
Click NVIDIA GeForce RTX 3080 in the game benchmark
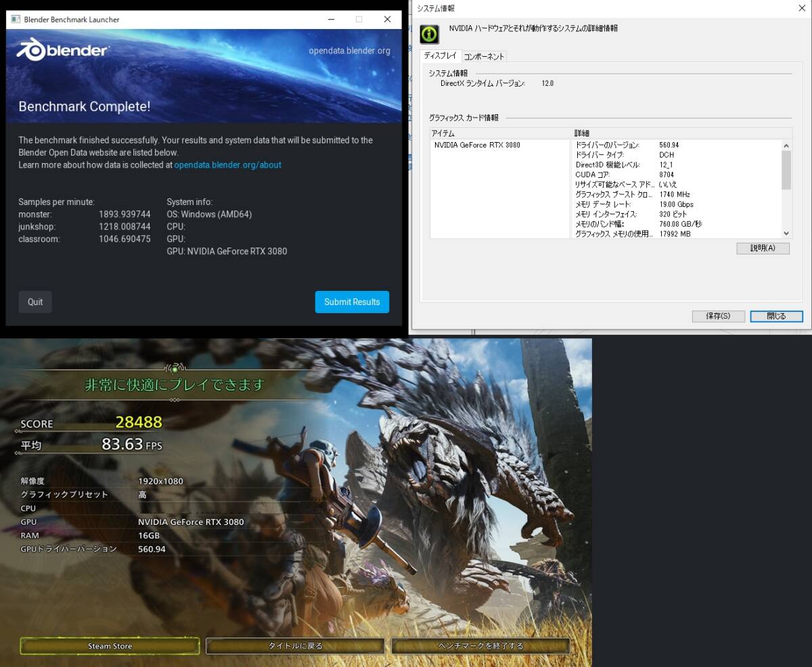pos(191,522)
